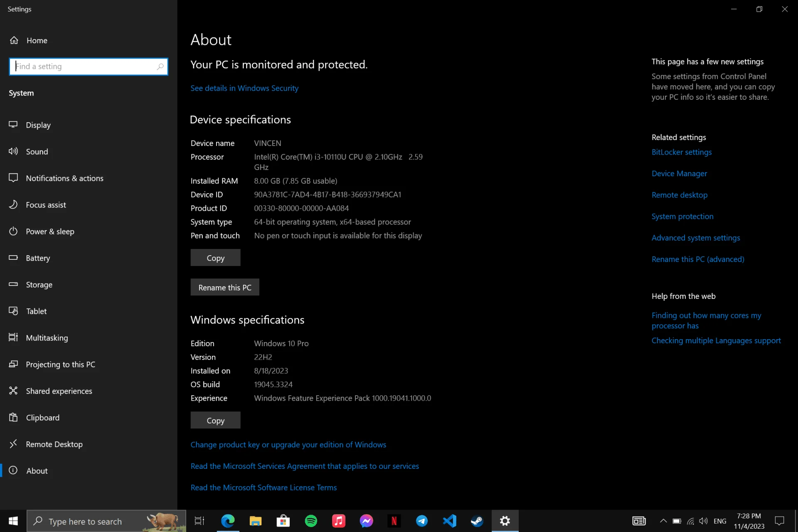Screen dimensions: 798x532
Task: Click the About info icon in sidebar
Action: tap(13, 470)
